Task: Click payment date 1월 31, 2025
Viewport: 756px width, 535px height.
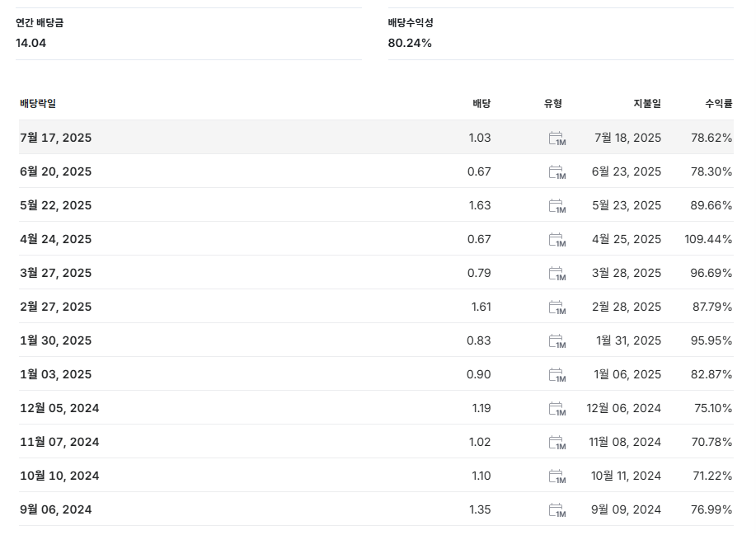Action: click(628, 340)
